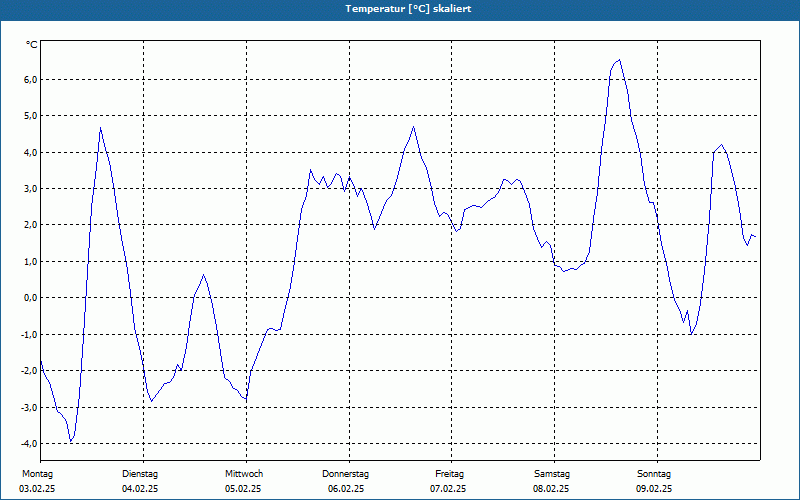
Task: Click the °C axis unit label
Action: click(x=32, y=45)
